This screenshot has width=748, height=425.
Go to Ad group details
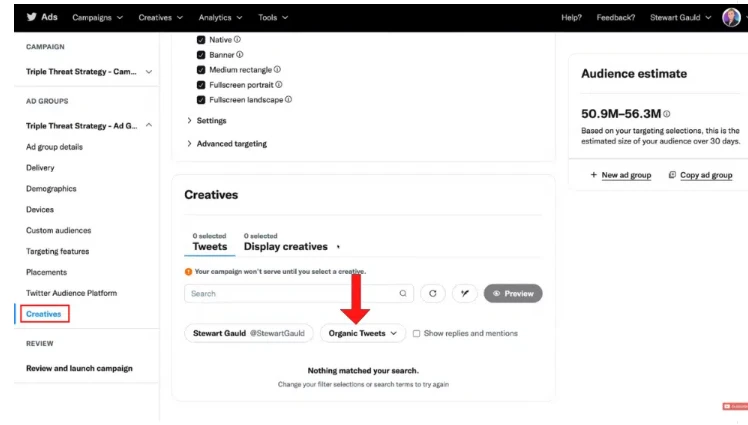54,147
